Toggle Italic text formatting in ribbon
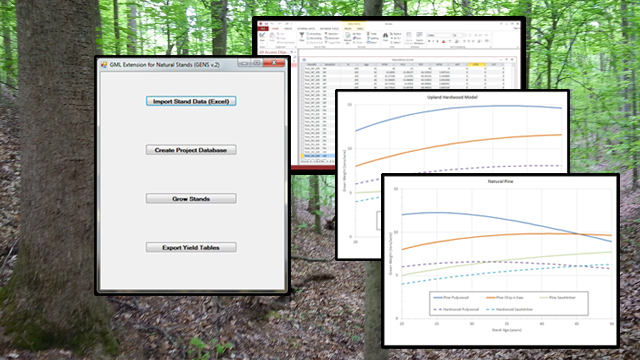640x360 pixels. [x=433, y=41]
